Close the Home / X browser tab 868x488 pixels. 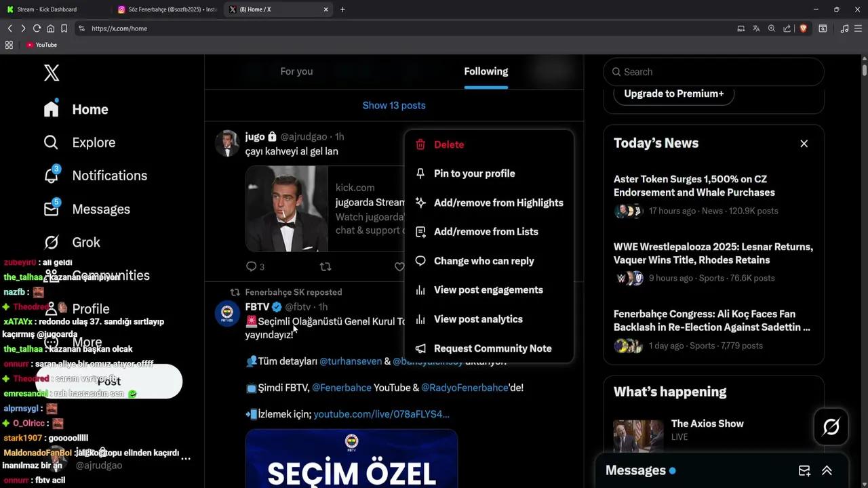[325, 9]
